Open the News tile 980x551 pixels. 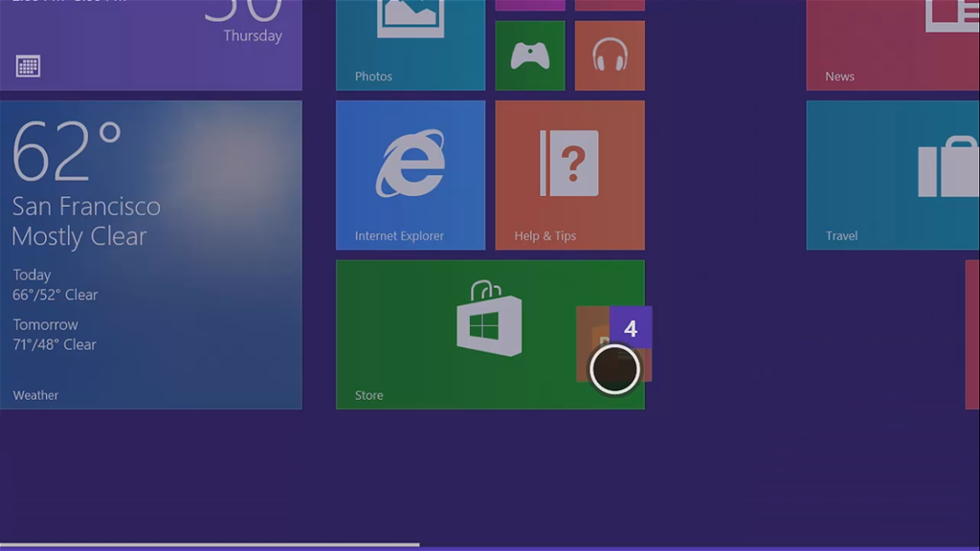pyautogui.click(x=893, y=45)
